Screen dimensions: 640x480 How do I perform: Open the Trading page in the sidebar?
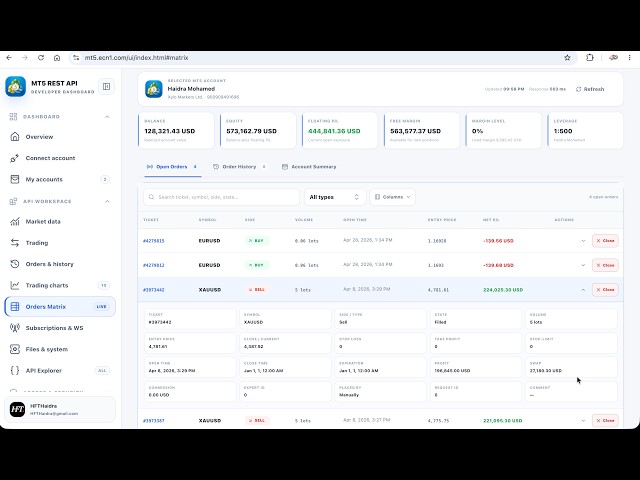(60, 243)
